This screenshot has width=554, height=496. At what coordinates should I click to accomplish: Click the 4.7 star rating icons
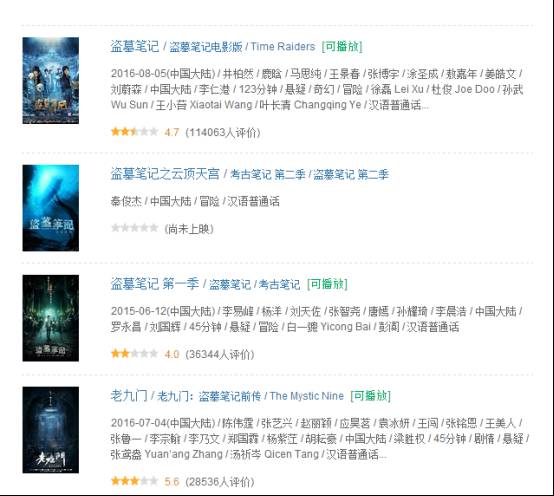tap(134, 132)
